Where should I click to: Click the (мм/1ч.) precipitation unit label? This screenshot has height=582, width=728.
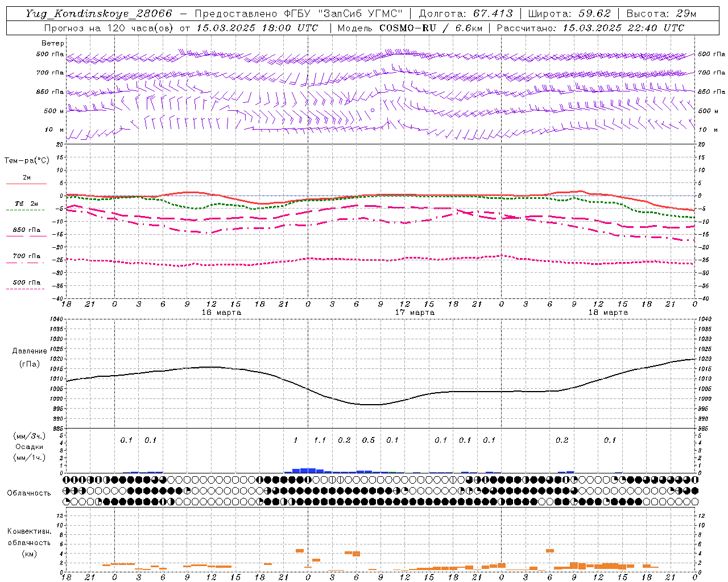[30, 458]
